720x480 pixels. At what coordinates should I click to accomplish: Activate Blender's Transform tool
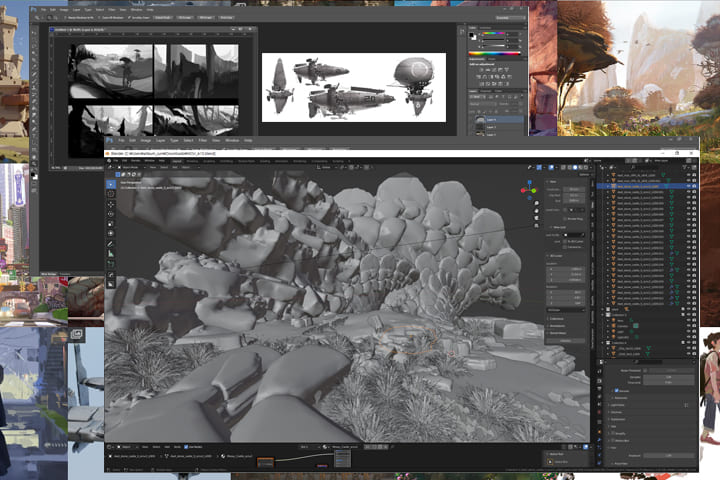[x=111, y=234]
